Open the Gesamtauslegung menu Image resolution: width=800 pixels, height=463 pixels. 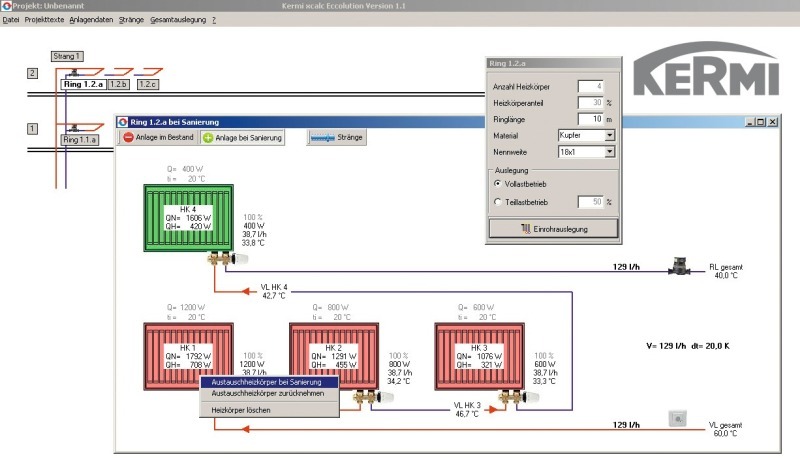click(178, 20)
